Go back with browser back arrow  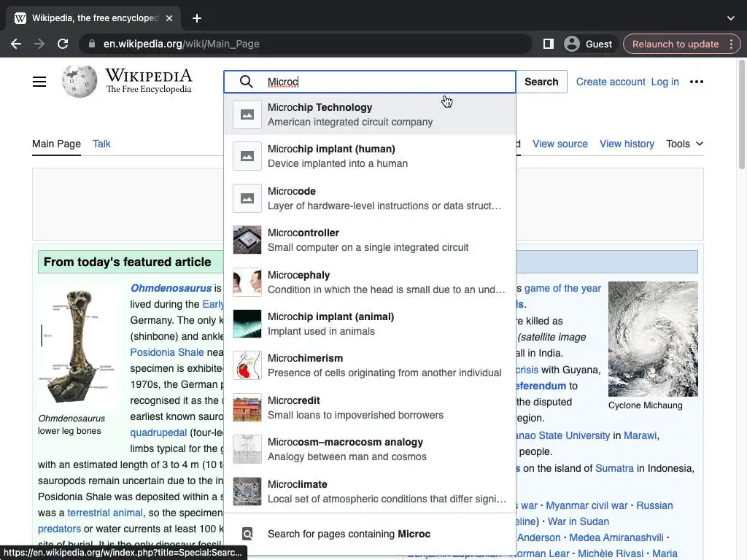(x=16, y=44)
